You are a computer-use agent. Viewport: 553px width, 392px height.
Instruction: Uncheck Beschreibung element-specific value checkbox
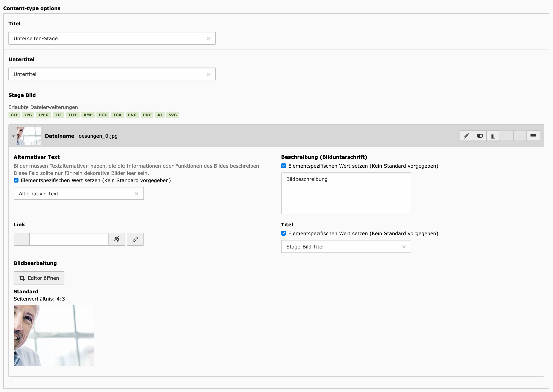pyautogui.click(x=284, y=166)
